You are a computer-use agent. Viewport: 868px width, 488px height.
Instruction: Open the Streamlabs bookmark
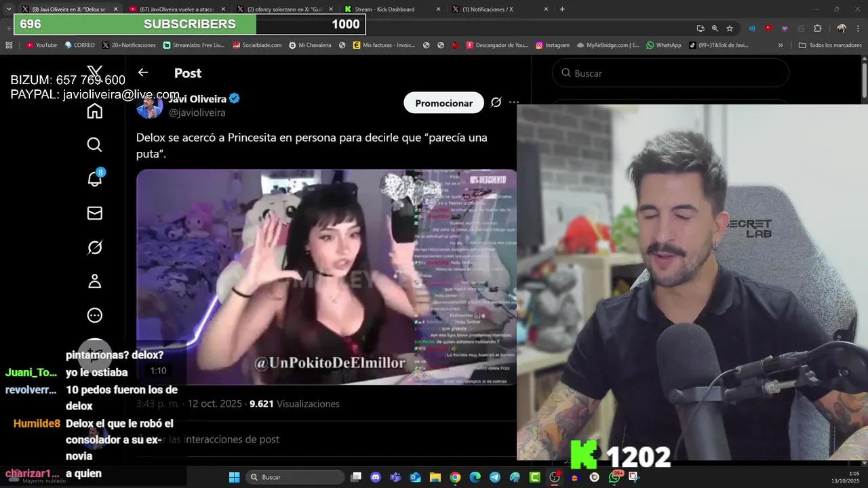(x=194, y=45)
